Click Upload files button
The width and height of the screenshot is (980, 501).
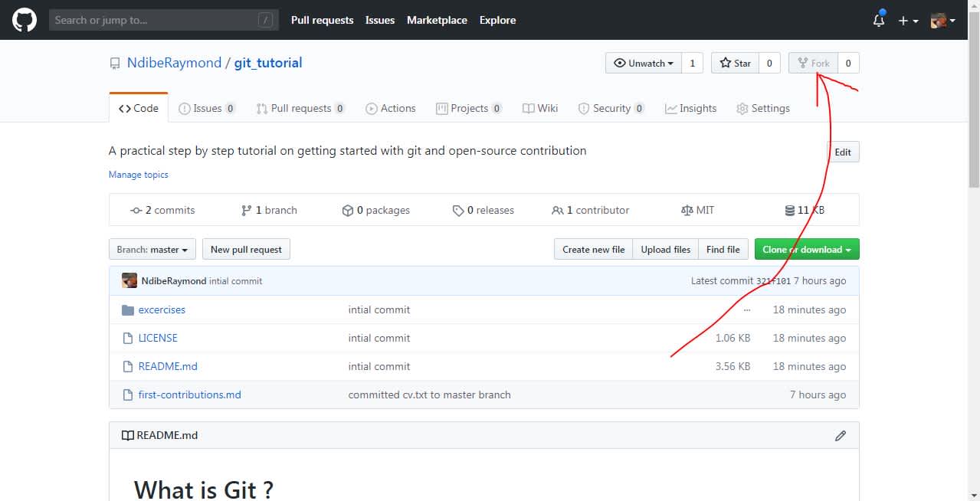click(x=666, y=249)
